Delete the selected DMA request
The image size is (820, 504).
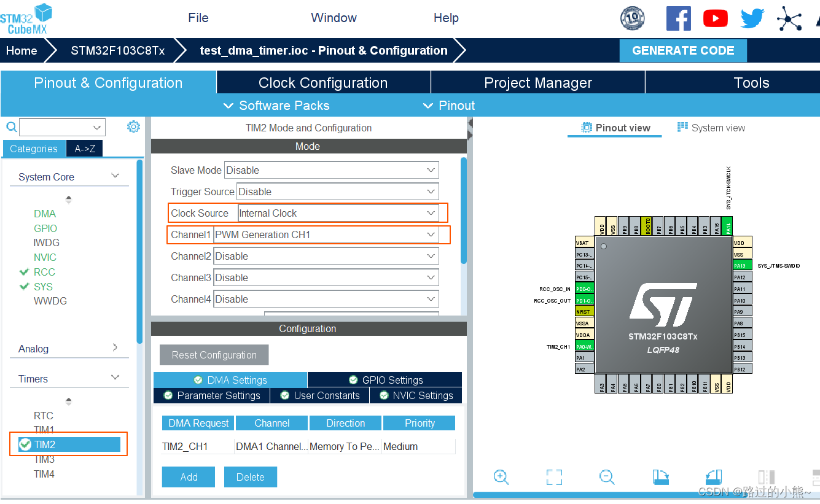[251, 477]
